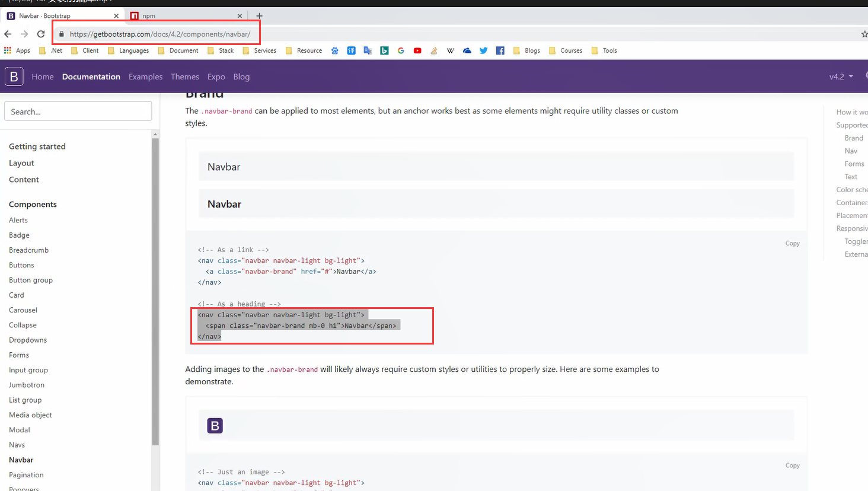Screen dimensions: 868x491
Task: Open the Twitter bookmark icon
Action: [484, 50]
